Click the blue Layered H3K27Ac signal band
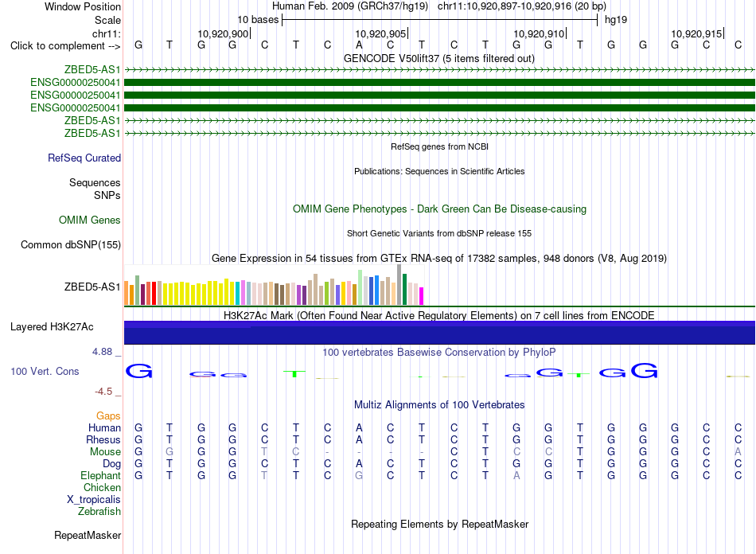Viewport: 756px width, 554px height. 439,333
